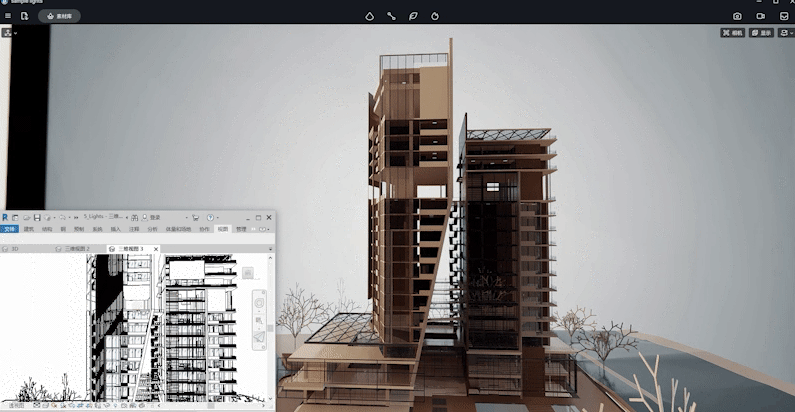
Task: Click the camera screenshot render icon
Action: click(737, 16)
